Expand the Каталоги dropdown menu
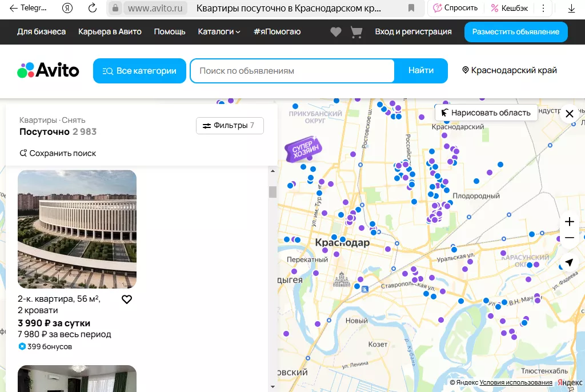Screen dimensions: 585x392 pos(219,32)
